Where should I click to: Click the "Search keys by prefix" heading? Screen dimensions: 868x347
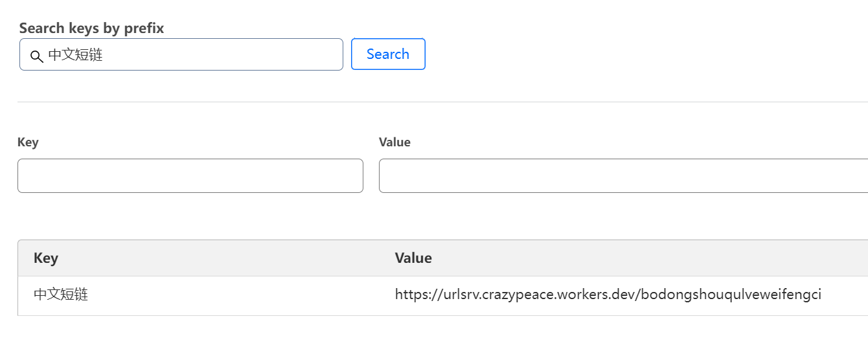tap(91, 28)
